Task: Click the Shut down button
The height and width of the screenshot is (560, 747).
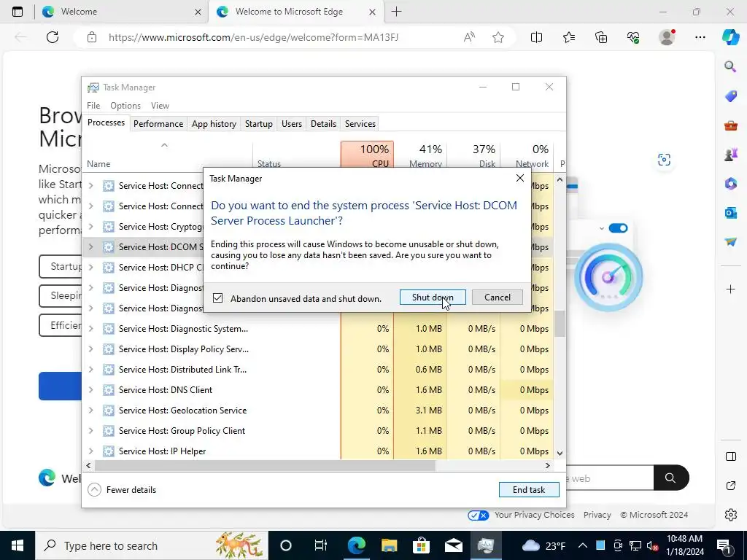Action: 433,297
